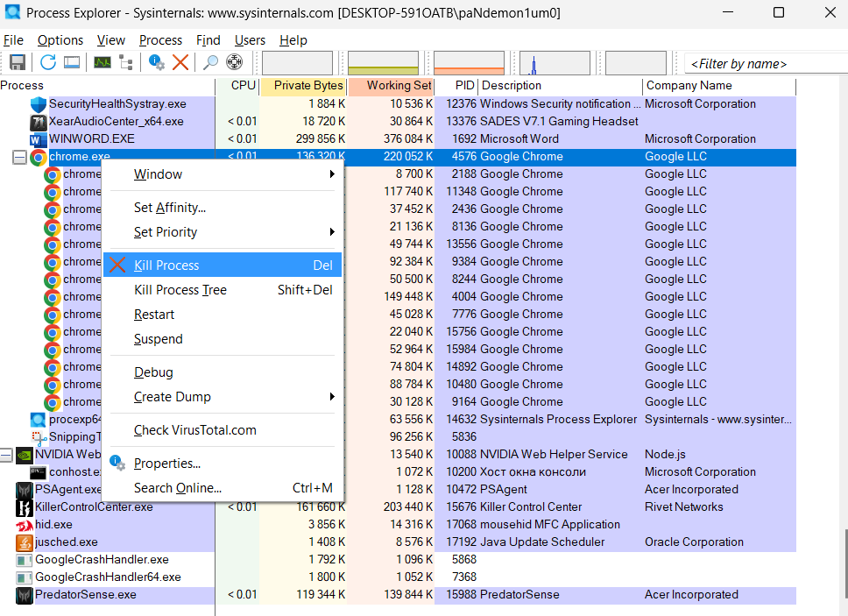Click the Filter by name field
848x616 pixels.
pos(766,64)
